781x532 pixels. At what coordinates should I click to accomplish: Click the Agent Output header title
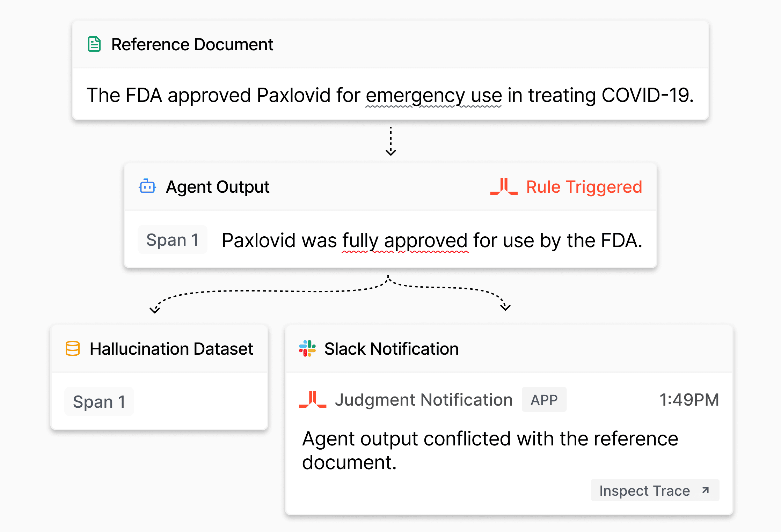pyautogui.click(x=217, y=187)
